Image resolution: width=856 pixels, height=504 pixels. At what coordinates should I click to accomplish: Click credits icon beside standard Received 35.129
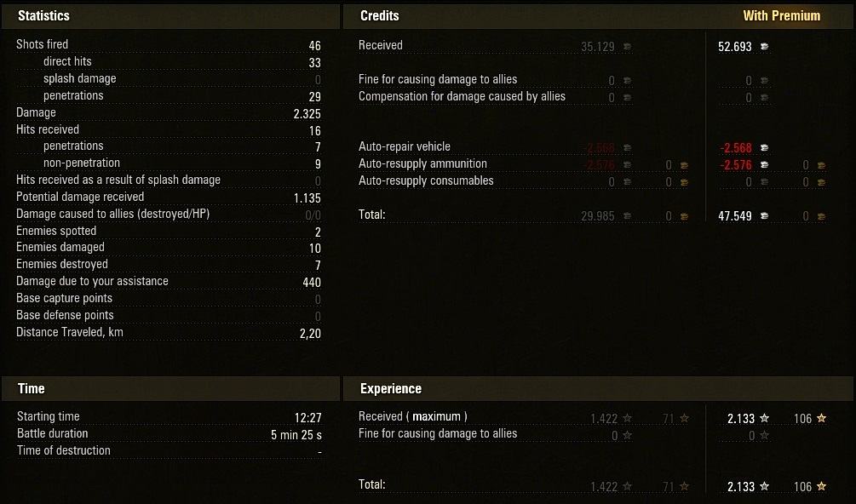pyautogui.click(x=628, y=47)
